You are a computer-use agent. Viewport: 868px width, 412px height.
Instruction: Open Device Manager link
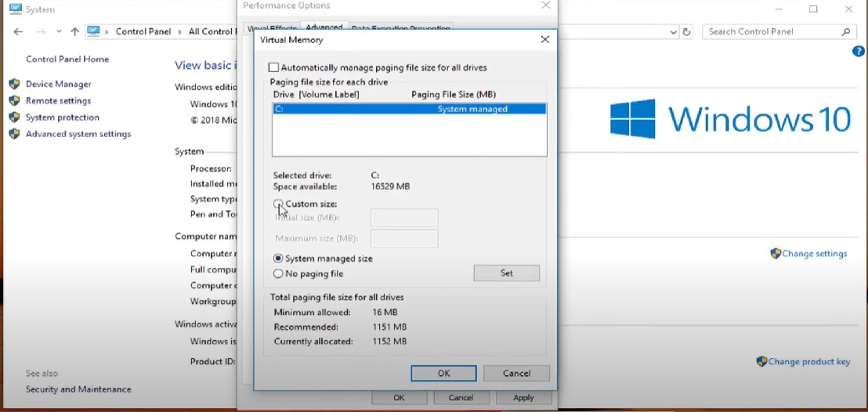coord(59,84)
